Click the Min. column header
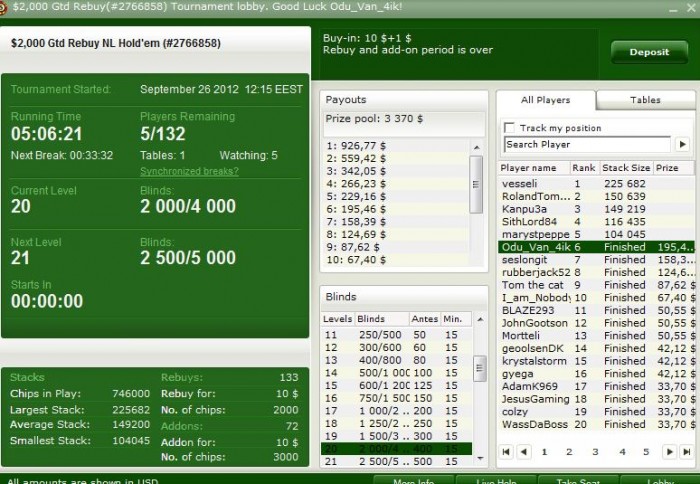Screen dimensions: 700x484 click(456, 319)
